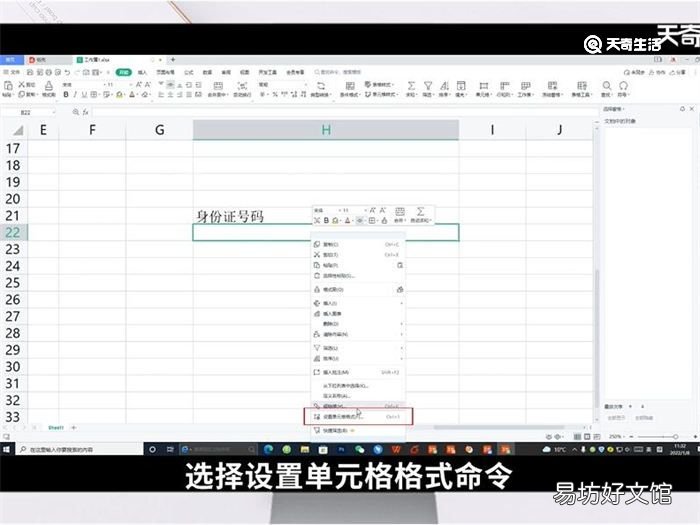Click the Format Painter brush icon
The width and height of the screenshot is (700, 525).
tap(49, 85)
